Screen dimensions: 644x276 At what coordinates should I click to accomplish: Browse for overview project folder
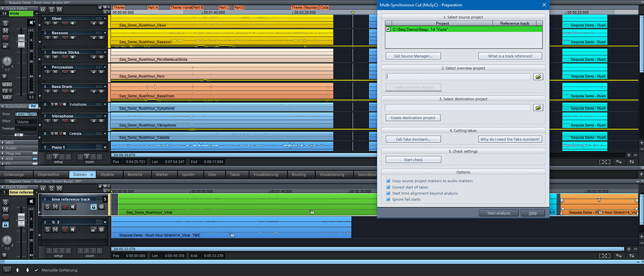538,76
